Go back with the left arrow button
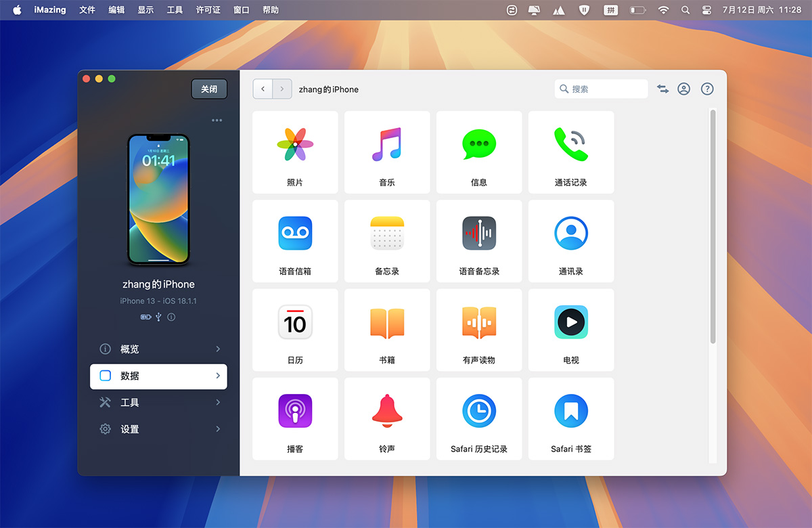This screenshot has height=528, width=812. [263, 89]
